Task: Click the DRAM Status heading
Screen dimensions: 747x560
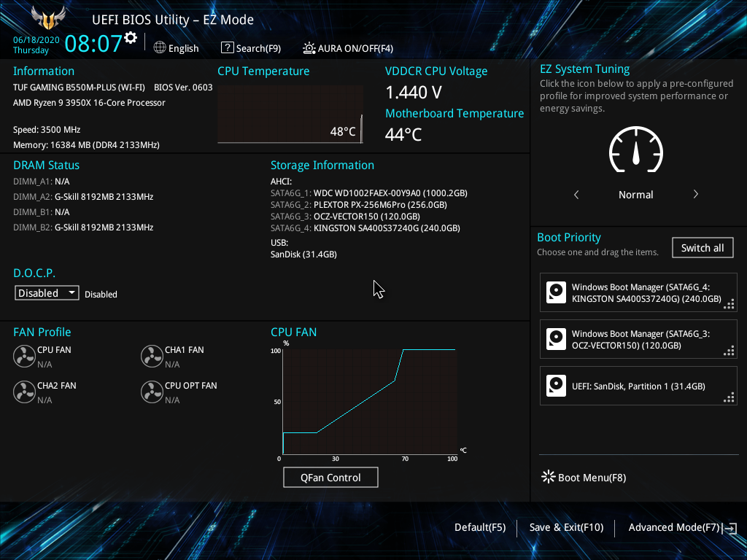Action: pyautogui.click(x=46, y=165)
